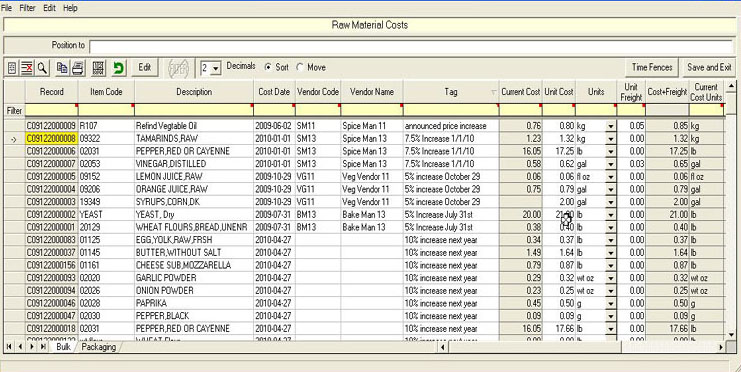Click 'Bake Man 13' in the YEAST row
The image size is (741, 372).
point(372,215)
